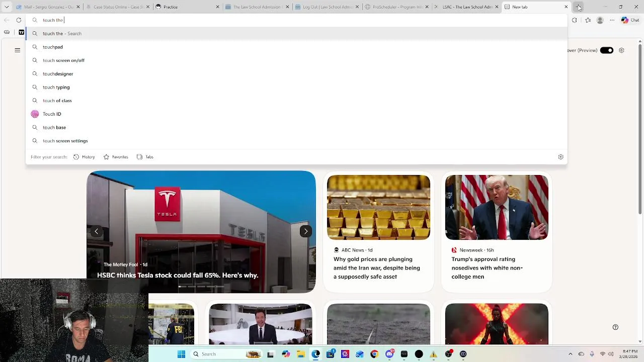Open Microsoft Edge on the taskbar
Viewport: 644px width, 362px height.
pos(315,354)
